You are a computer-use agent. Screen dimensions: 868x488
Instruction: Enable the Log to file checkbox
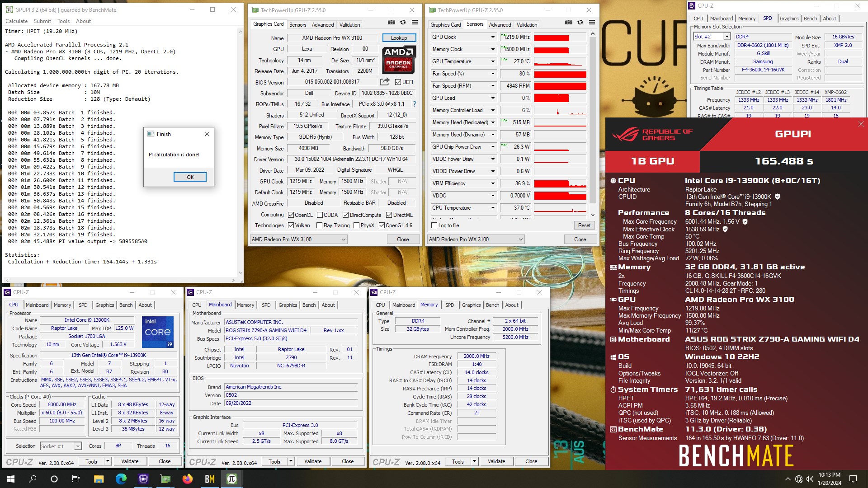(434, 225)
